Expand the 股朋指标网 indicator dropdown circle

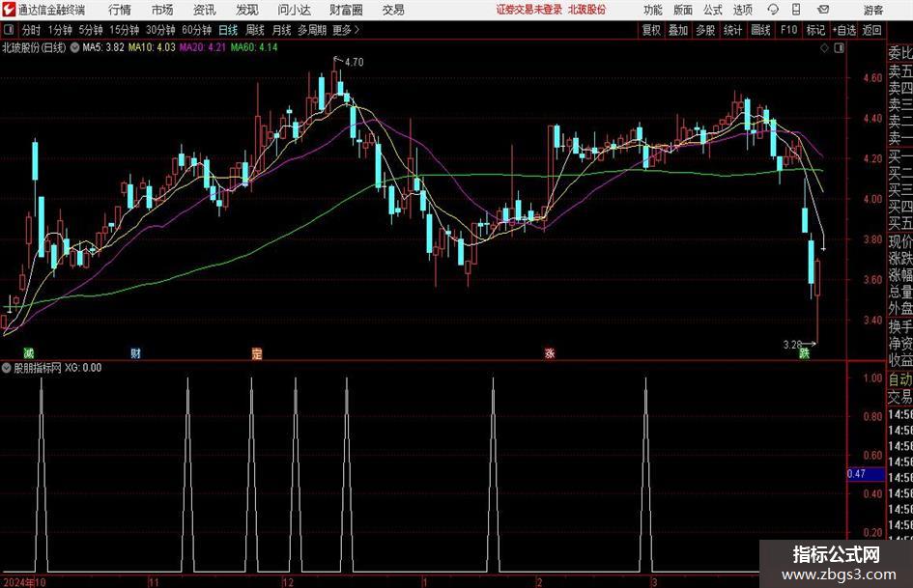[x=7, y=368]
